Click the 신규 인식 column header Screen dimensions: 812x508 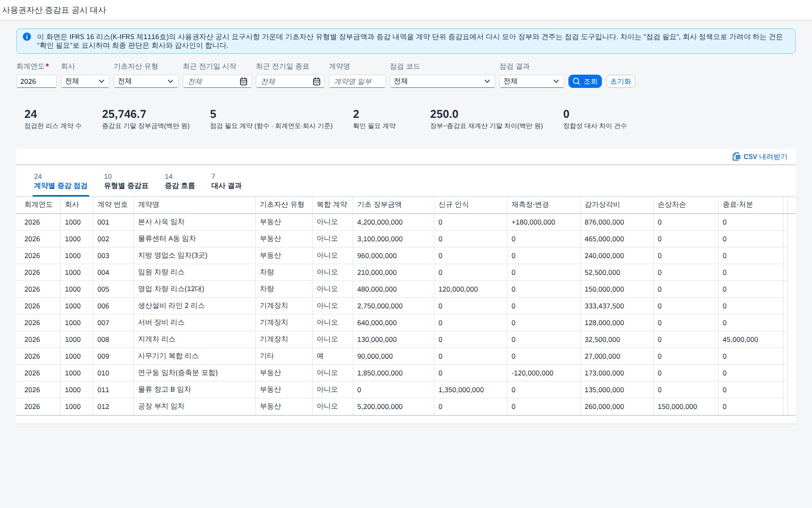coord(470,205)
